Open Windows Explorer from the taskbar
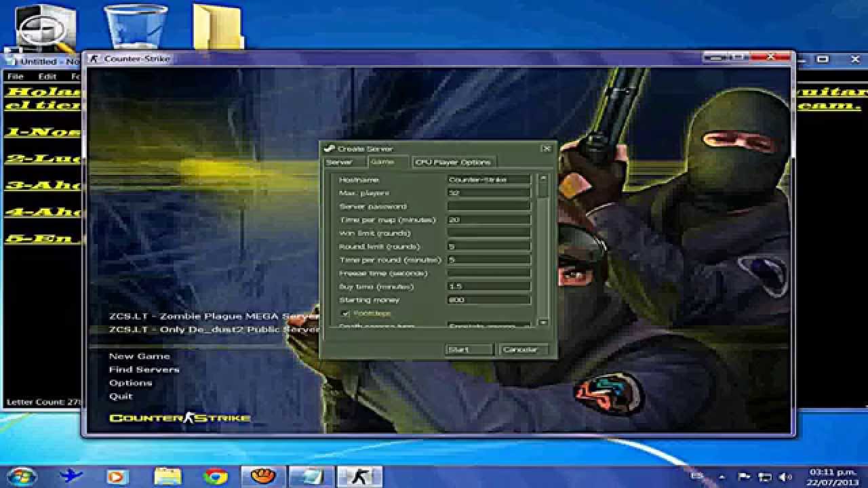Viewport: 868px width, 488px height. coord(167,476)
